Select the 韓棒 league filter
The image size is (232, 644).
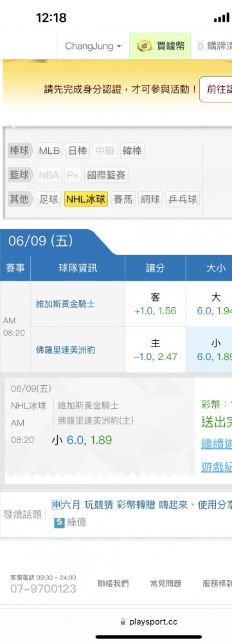132,151
